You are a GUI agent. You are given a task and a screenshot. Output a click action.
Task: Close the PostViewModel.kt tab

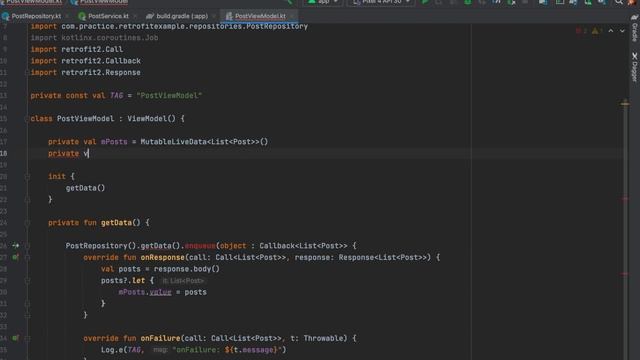coord(292,16)
